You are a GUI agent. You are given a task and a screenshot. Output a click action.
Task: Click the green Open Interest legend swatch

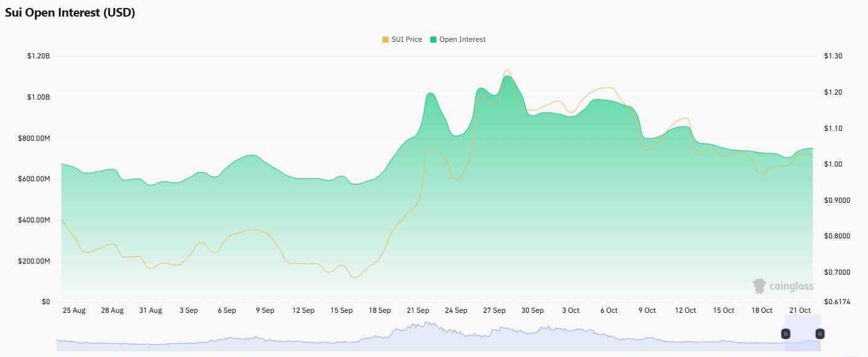[x=433, y=39]
